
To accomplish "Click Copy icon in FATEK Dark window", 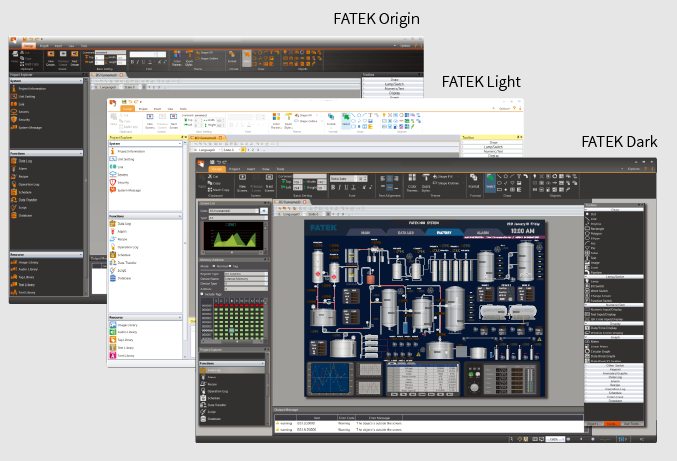I will point(210,183).
